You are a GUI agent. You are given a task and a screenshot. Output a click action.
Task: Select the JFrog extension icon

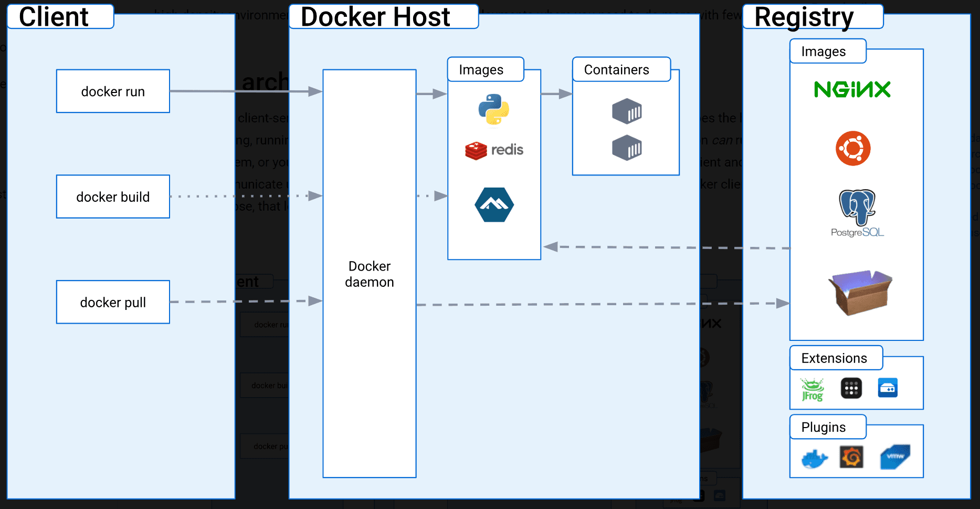(x=812, y=388)
